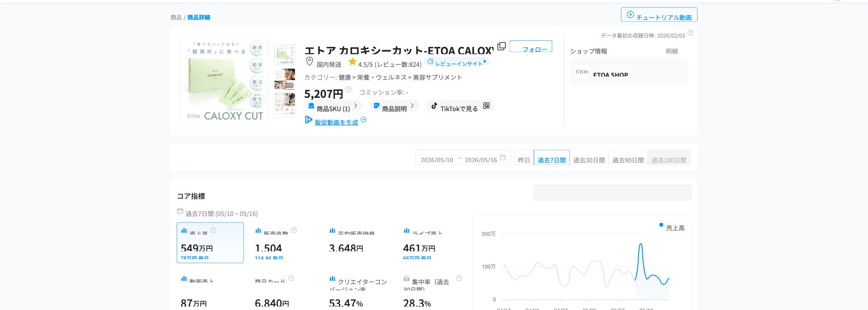Click help icon on the 商品カード metric
The image size is (868, 310).
click(x=291, y=278)
